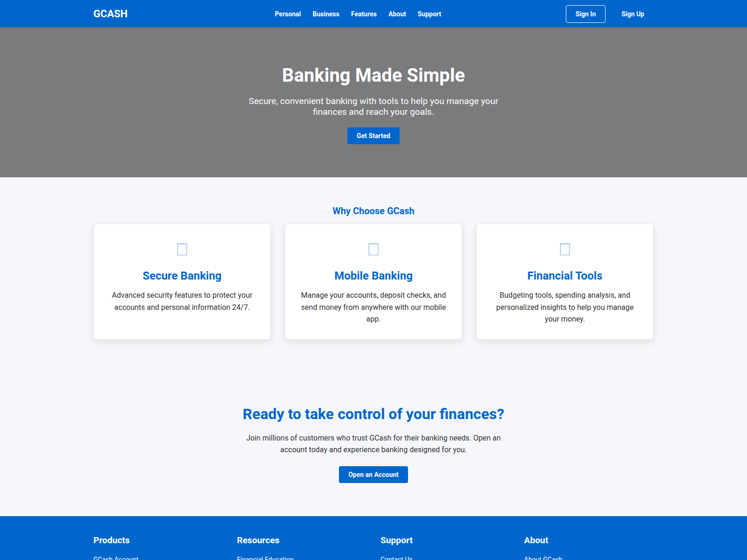Click the 'Why Choose GCash' section heading
This screenshot has height=560, width=747.
pyautogui.click(x=373, y=211)
